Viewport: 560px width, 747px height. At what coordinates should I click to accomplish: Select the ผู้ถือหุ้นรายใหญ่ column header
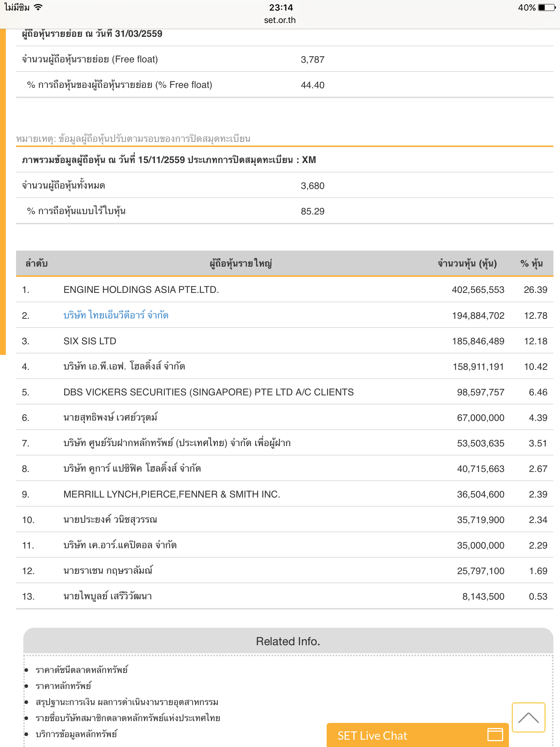pos(241,263)
